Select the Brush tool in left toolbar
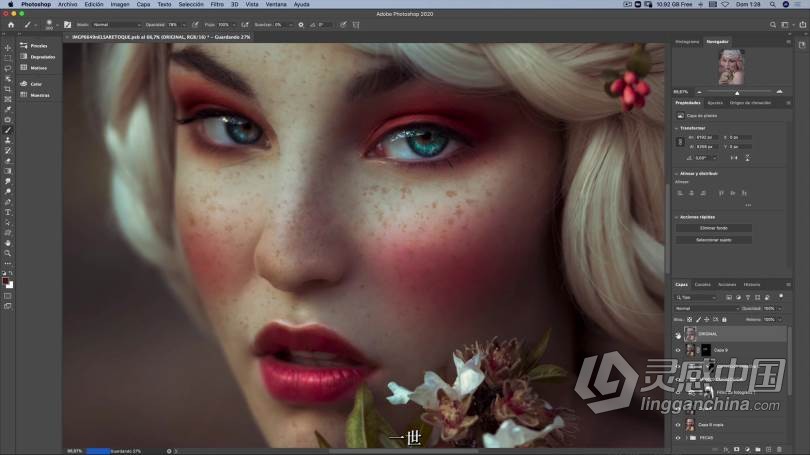Viewport: 810px width, 455px height. pyautogui.click(x=8, y=130)
